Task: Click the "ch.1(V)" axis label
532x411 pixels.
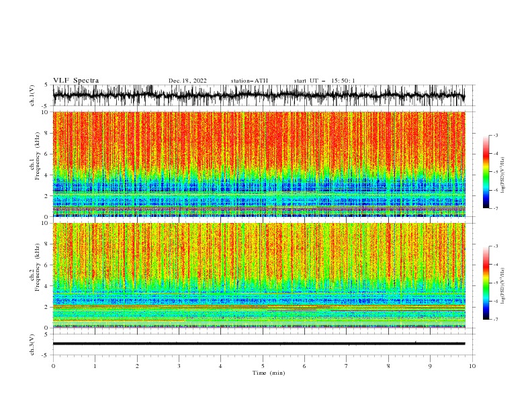Action: pyautogui.click(x=32, y=95)
